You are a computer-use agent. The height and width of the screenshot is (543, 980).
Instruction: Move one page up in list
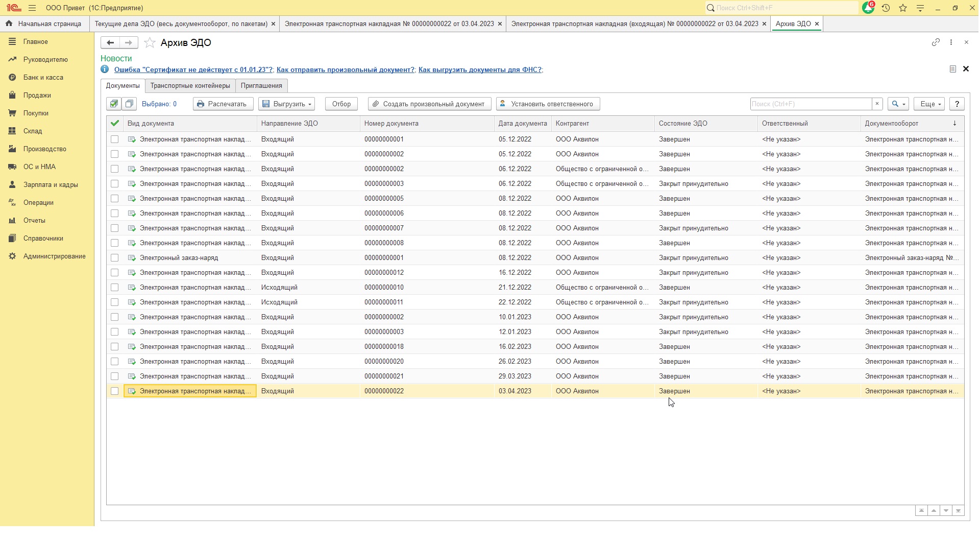[934, 510]
